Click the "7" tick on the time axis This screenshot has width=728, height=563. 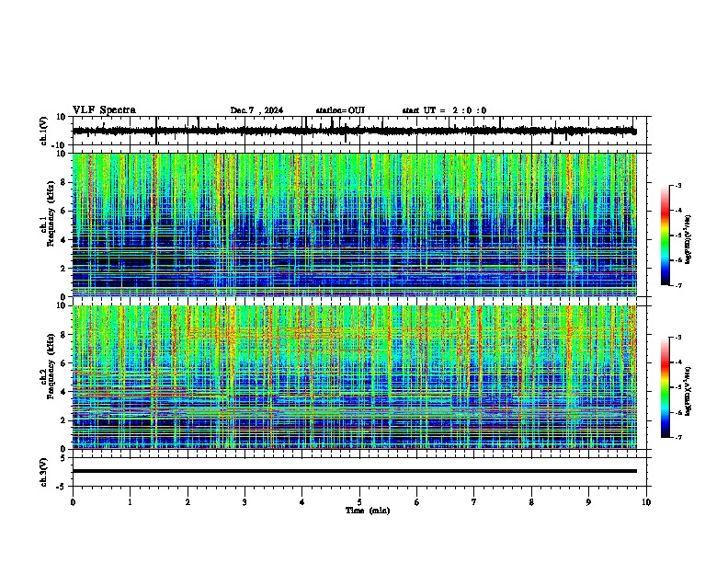(x=474, y=502)
